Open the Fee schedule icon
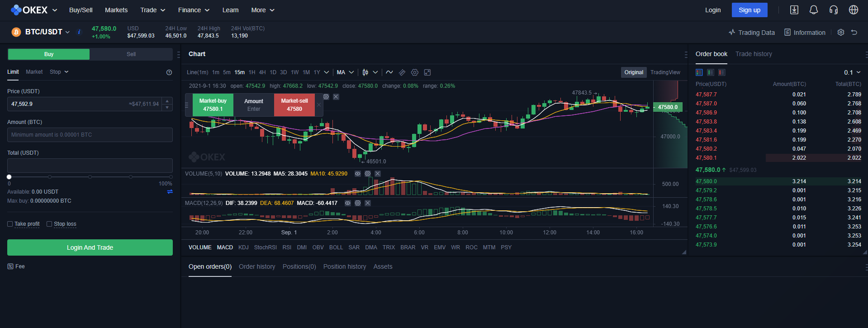Image resolution: width=868 pixels, height=328 pixels. coord(10,266)
